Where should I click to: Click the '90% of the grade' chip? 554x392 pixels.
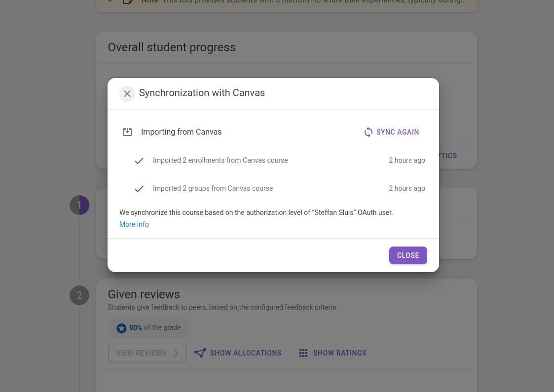(148, 328)
